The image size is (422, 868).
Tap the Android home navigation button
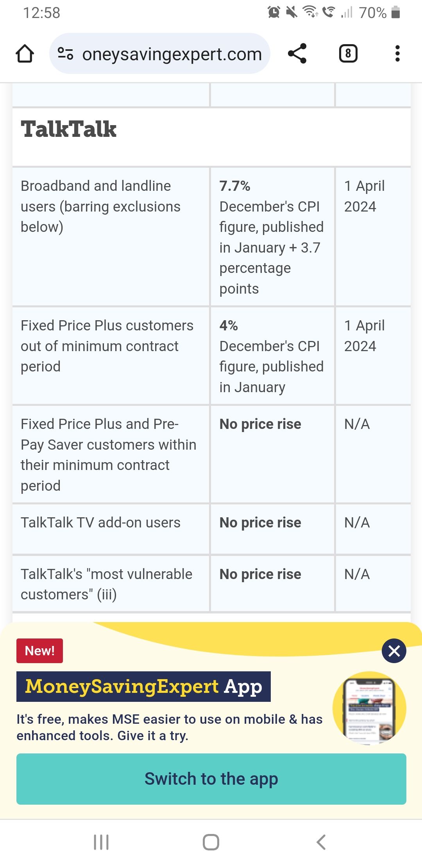click(x=211, y=842)
